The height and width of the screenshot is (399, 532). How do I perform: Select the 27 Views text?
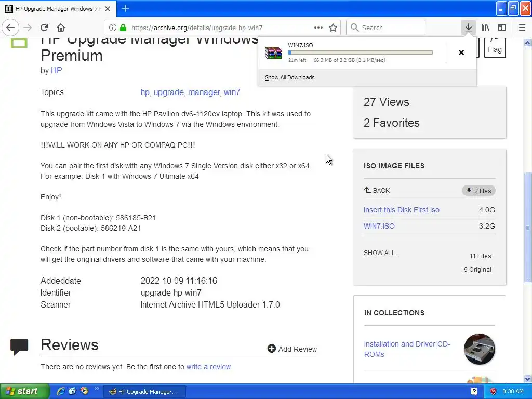(387, 102)
